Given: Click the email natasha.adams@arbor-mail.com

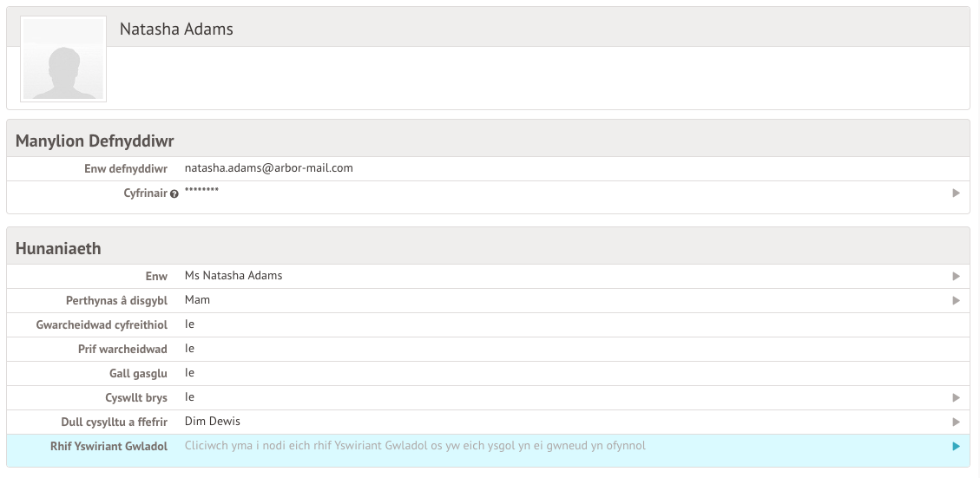Looking at the screenshot, I should pyautogui.click(x=268, y=168).
